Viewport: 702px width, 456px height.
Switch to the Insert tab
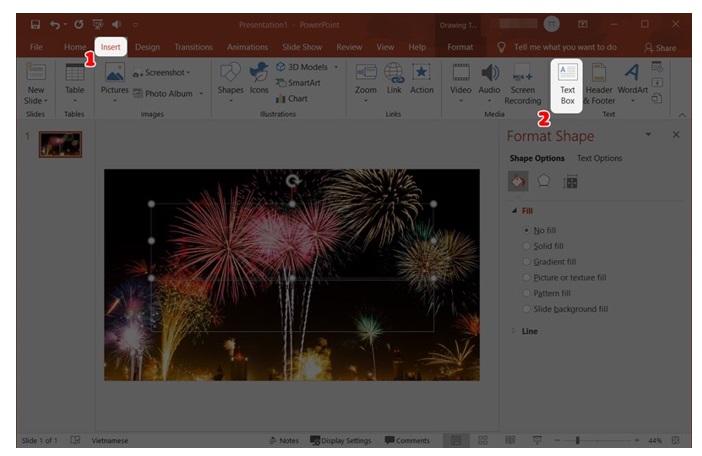[110, 47]
